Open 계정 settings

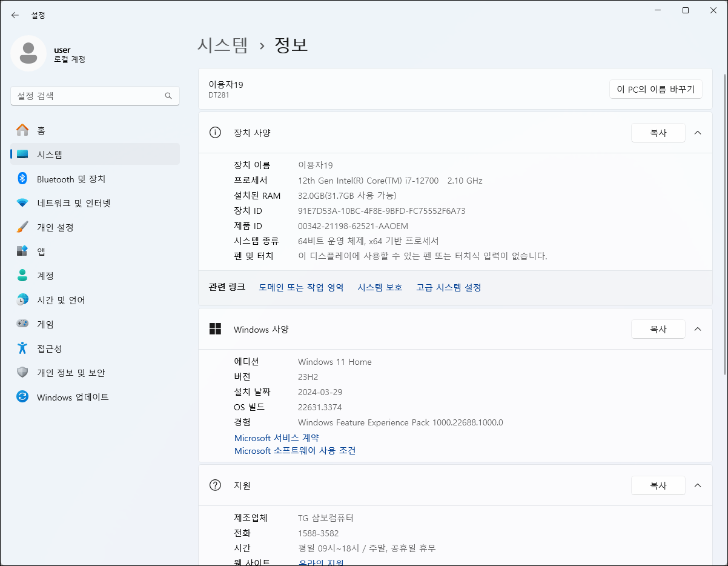click(x=95, y=276)
